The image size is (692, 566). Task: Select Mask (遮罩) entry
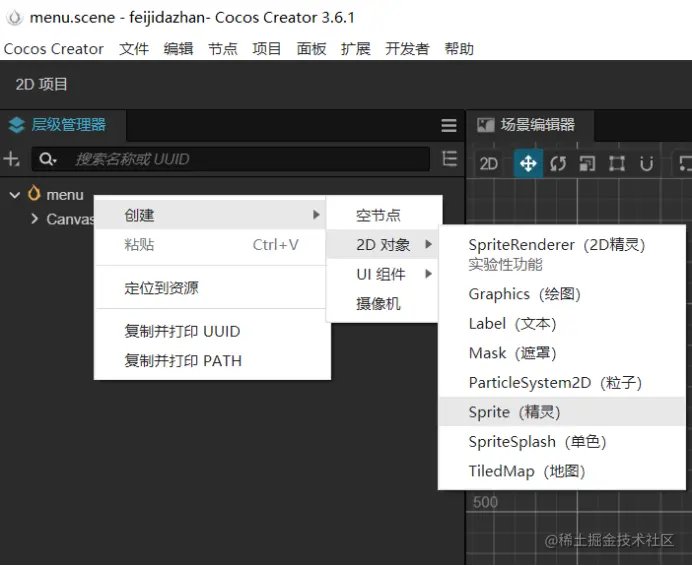coord(562,353)
